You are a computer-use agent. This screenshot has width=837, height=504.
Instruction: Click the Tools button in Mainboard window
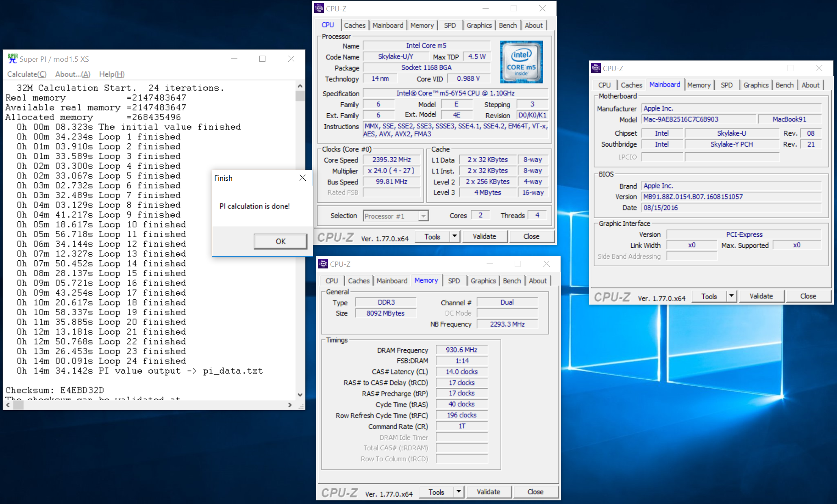(709, 296)
